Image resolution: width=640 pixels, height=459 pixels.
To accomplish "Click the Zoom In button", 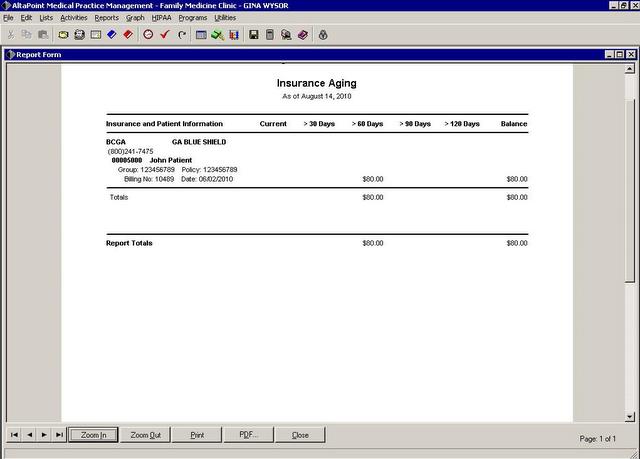I will [93, 435].
